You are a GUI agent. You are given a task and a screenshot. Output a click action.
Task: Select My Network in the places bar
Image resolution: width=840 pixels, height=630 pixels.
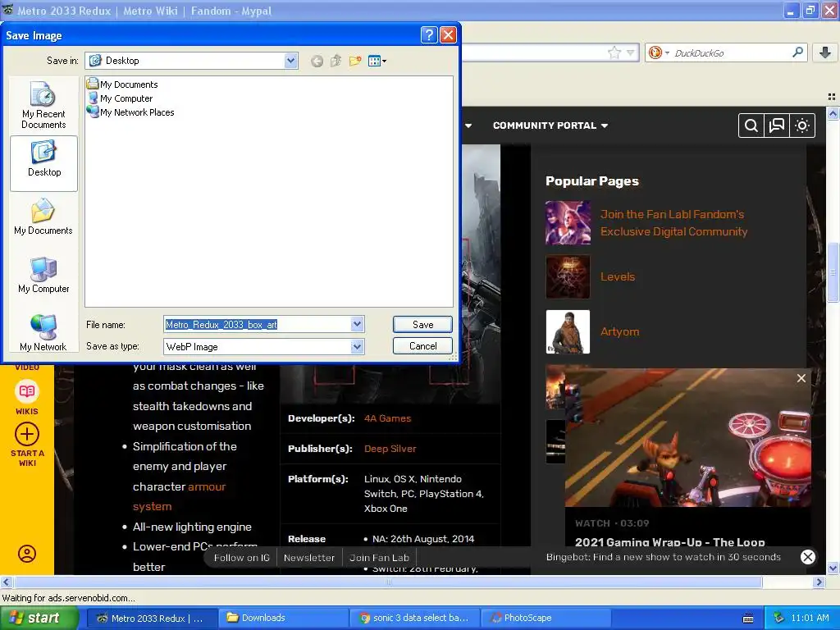pos(43,333)
